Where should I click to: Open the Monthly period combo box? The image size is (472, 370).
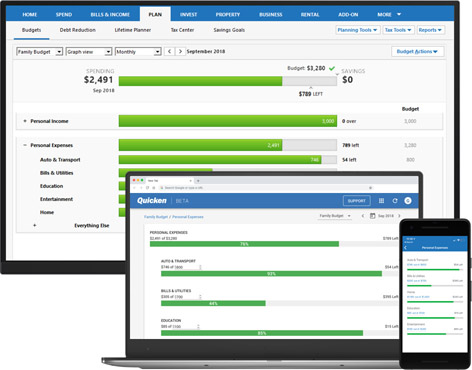point(138,52)
